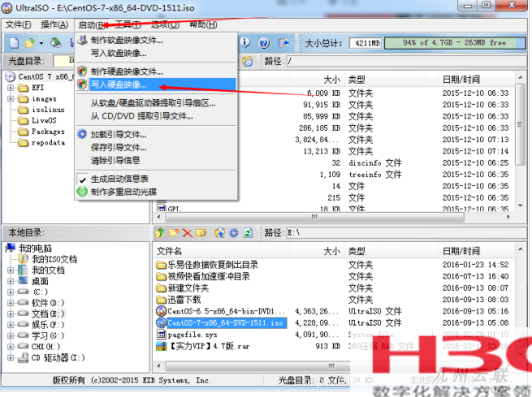Click the 我的电脑 computer icon
Viewport: 532px width, 397px height.
click(x=11, y=248)
